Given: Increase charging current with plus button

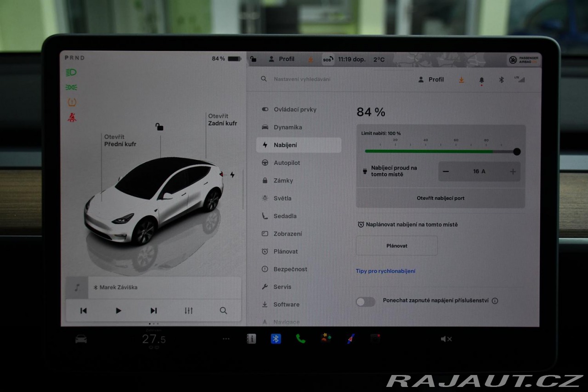Looking at the screenshot, I should coord(513,171).
